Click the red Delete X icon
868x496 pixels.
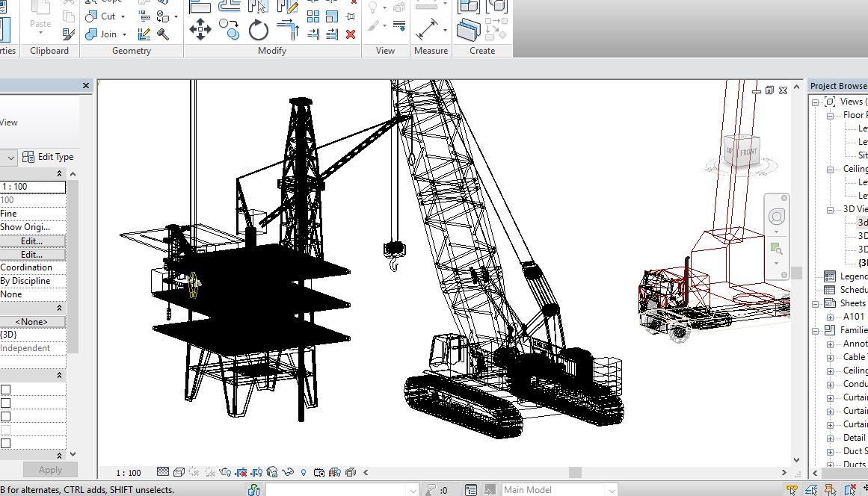351,34
